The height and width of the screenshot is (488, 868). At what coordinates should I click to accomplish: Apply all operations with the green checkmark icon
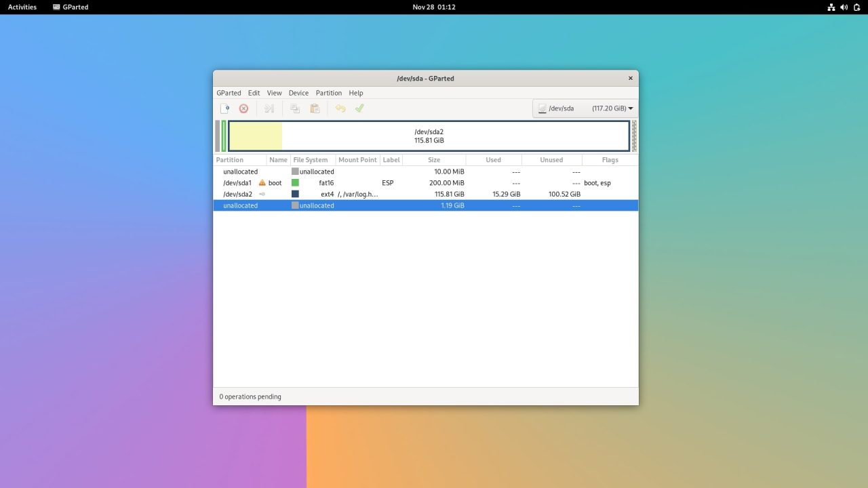click(359, 108)
